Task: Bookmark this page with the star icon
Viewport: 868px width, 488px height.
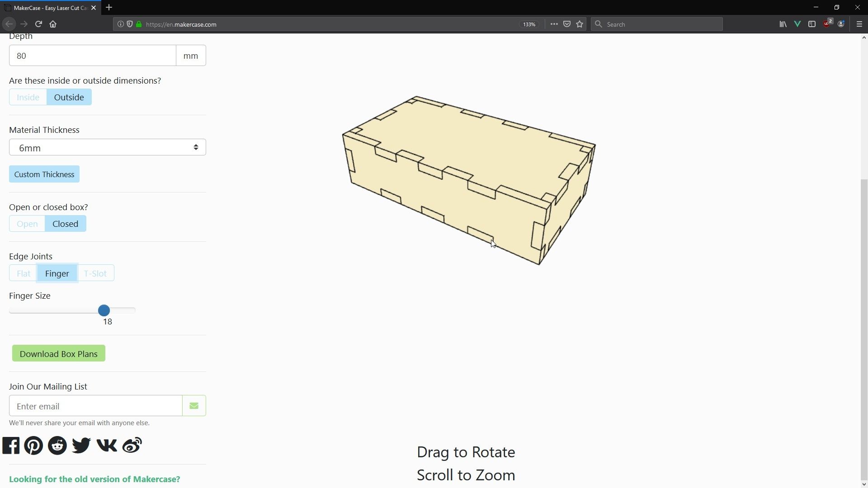Action: [x=580, y=24]
